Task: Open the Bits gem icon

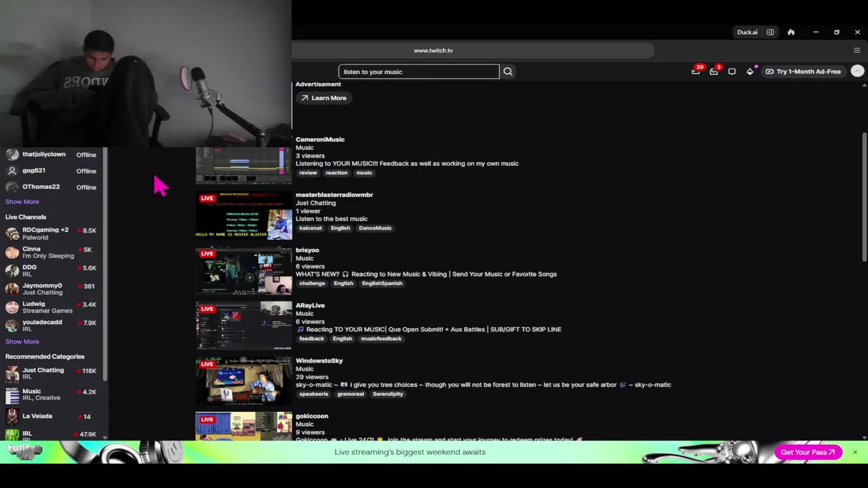Action: click(x=750, y=71)
